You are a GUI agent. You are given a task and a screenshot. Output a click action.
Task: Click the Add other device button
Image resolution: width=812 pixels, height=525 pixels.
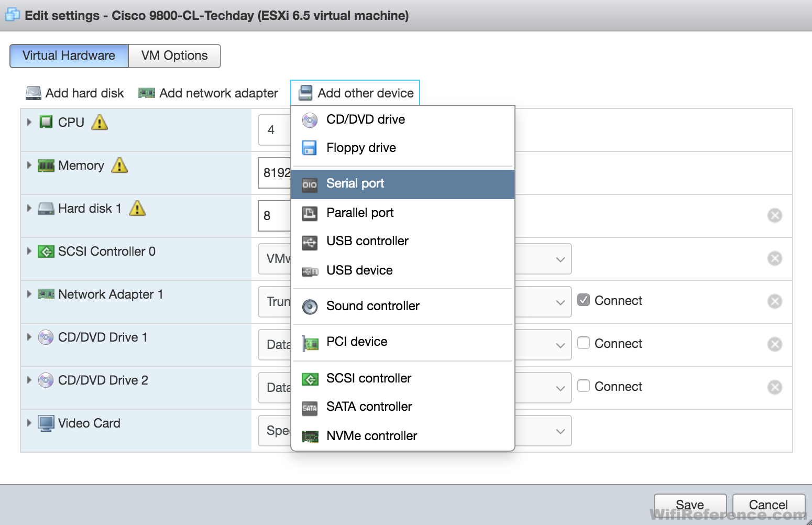356,93
